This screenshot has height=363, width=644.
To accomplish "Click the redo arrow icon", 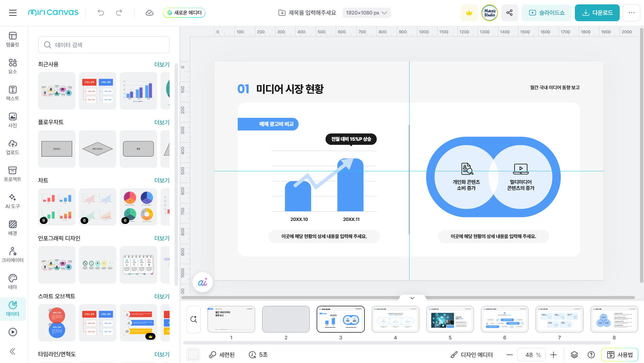I will pyautogui.click(x=119, y=13).
